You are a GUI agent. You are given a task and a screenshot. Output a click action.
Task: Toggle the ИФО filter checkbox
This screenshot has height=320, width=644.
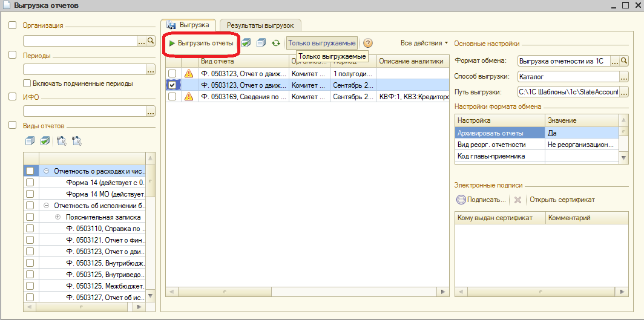[x=13, y=97]
